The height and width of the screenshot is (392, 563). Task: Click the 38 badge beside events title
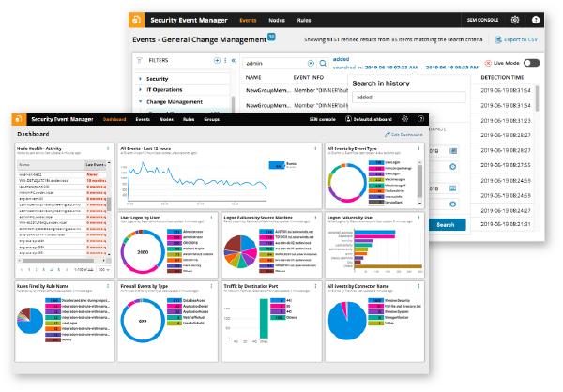point(271,37)
